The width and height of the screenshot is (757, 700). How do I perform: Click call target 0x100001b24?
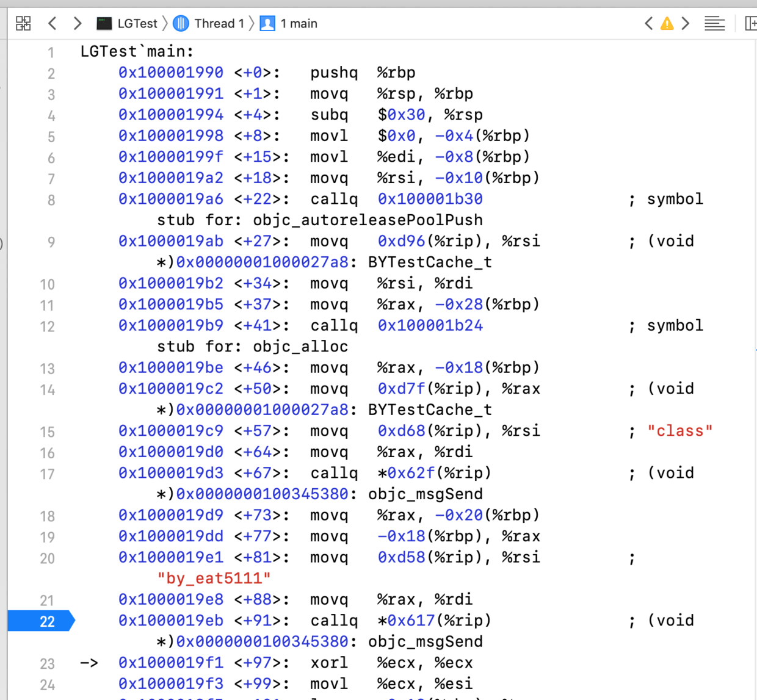point(430,325)
